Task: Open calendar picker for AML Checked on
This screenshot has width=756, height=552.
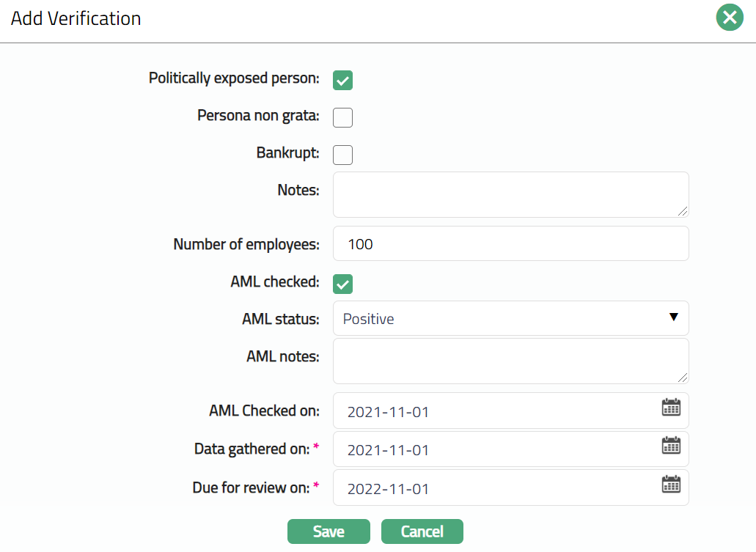Action: (671, 408)
